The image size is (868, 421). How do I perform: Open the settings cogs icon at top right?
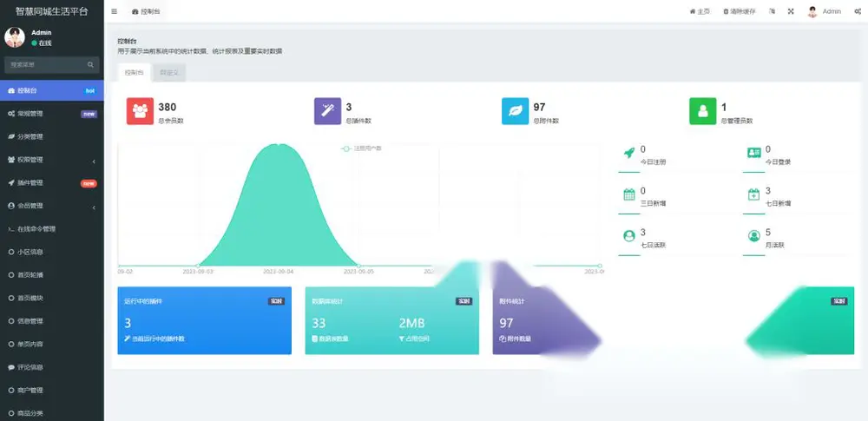click(x=858, y=11)
